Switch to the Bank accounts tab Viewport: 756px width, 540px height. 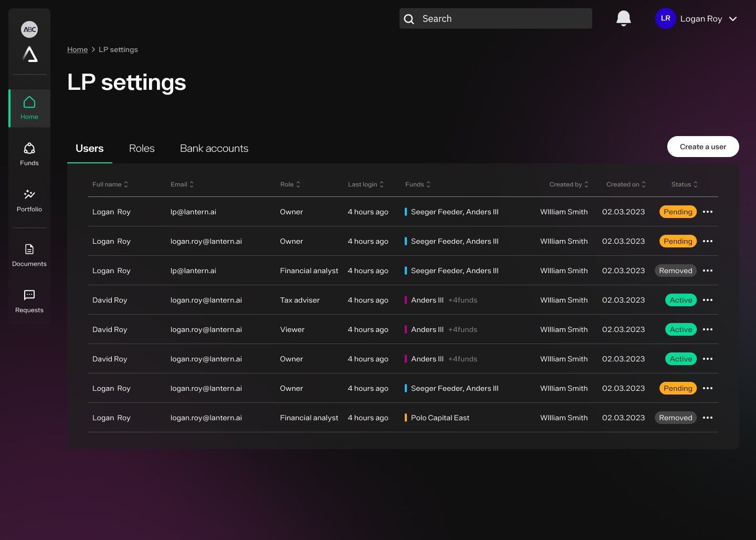pos(214,149)
